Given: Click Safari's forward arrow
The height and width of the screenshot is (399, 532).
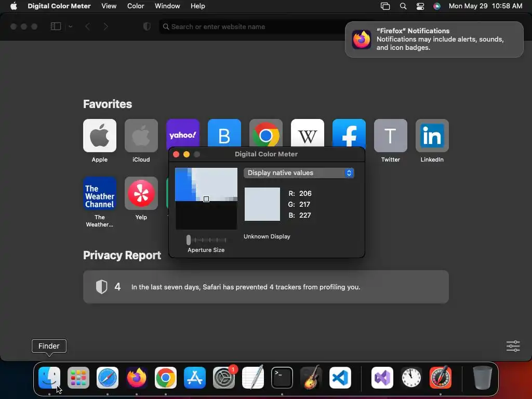Looking at the screenshot, I should (x=105, y=26).
